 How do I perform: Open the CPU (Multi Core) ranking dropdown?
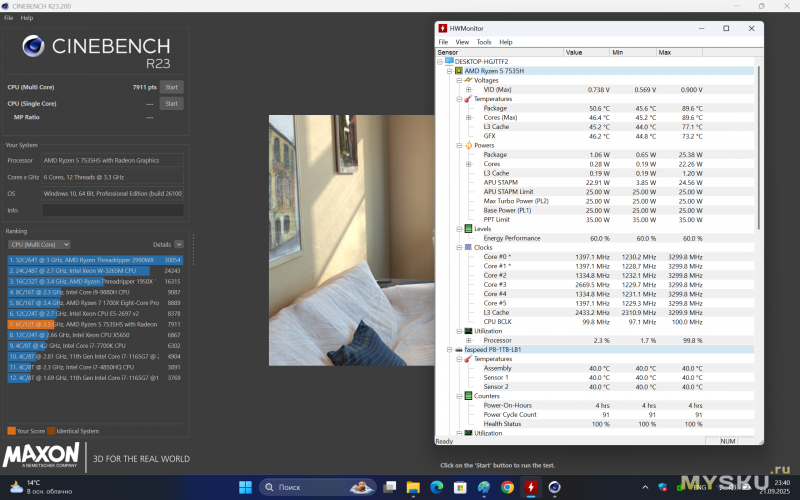click(x=40, y=244)
